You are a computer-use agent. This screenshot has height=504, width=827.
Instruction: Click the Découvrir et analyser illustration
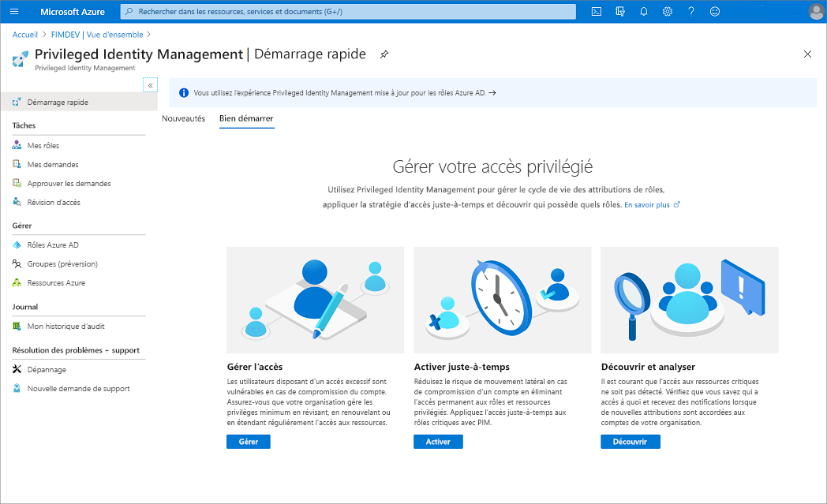(x=690, y=300)
